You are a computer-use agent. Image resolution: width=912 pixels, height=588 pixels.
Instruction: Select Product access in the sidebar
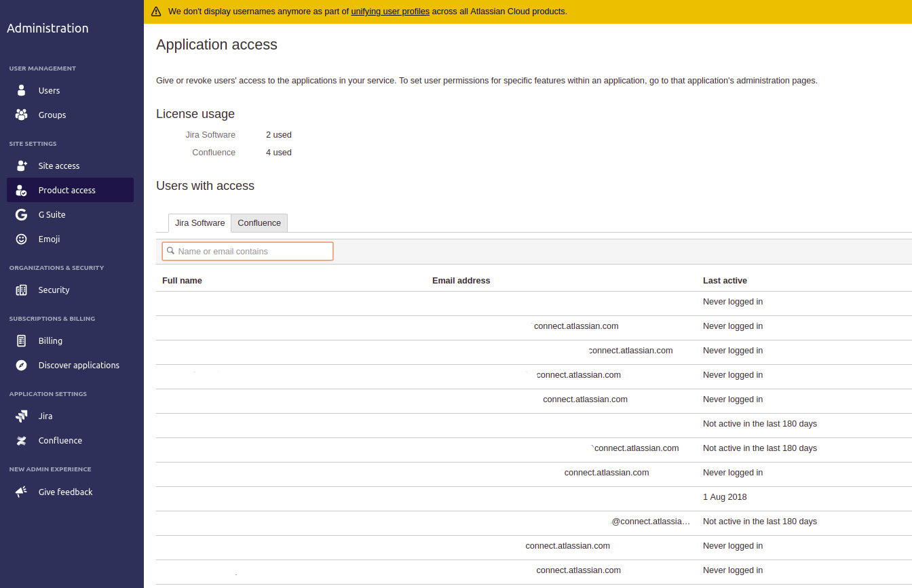click(x=66, y=190)
